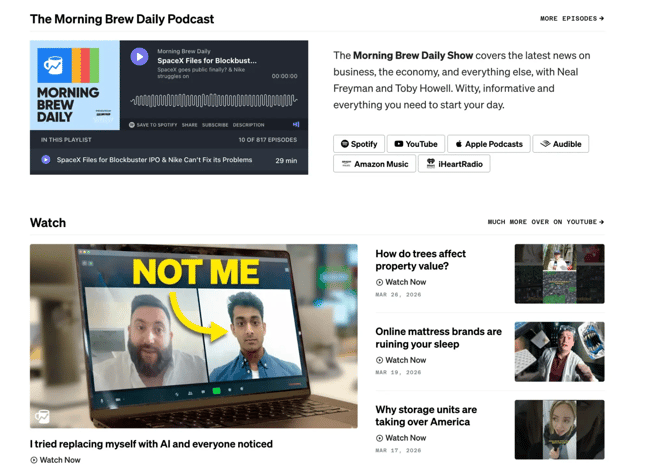The height and width of the screenshot is (468, 650).
Task: Open the Spotify podcast link
Action: click(x=359, y=144)
